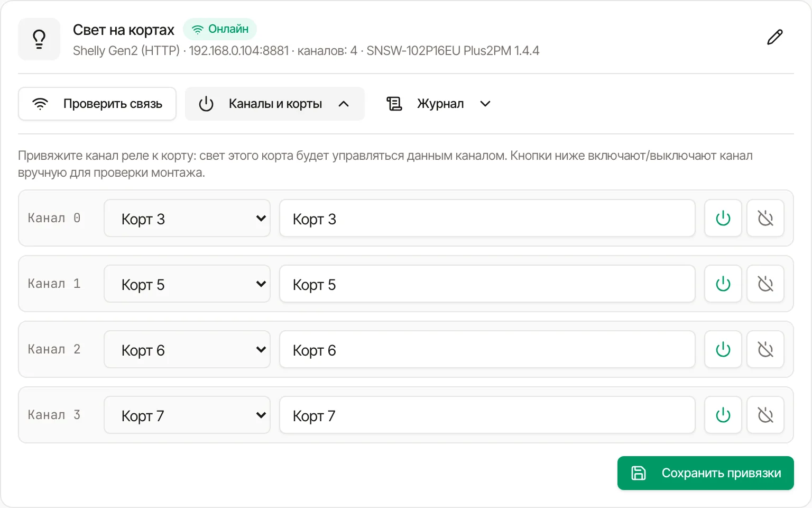Click the Канал 2 label

point(54,349)
